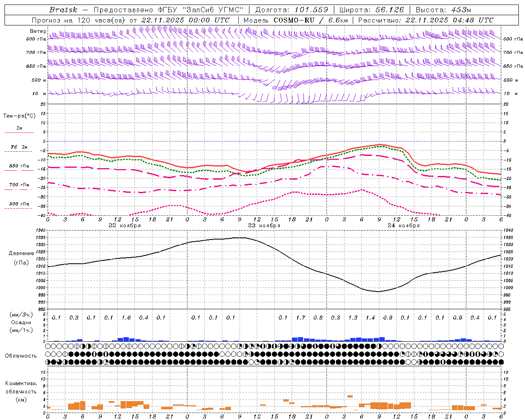Click the "24 ноября" date label
The width and height of the screenshot is (525, 420).
404,226
